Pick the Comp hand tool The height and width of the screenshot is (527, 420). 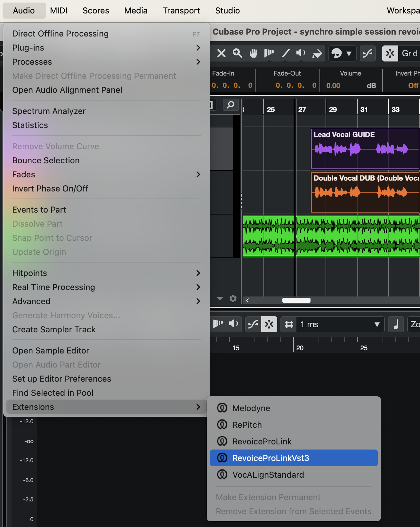253,53
